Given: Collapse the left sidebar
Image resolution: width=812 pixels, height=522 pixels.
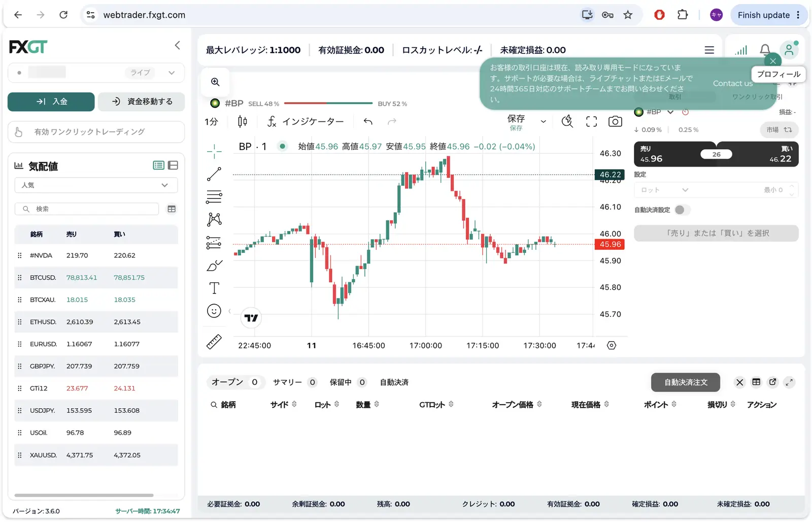Looking at the screenshot, I should tap(177, 45).
